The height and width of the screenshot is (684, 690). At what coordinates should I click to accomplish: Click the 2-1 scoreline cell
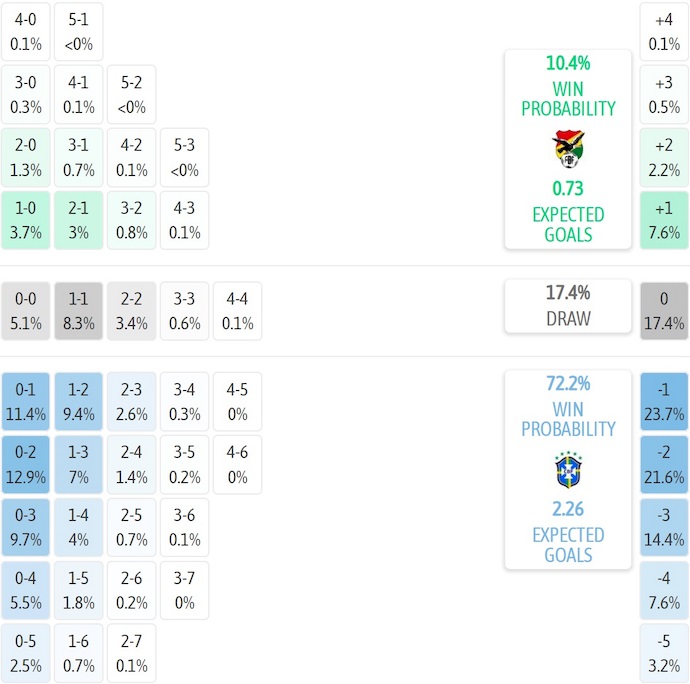coord(79,220)
